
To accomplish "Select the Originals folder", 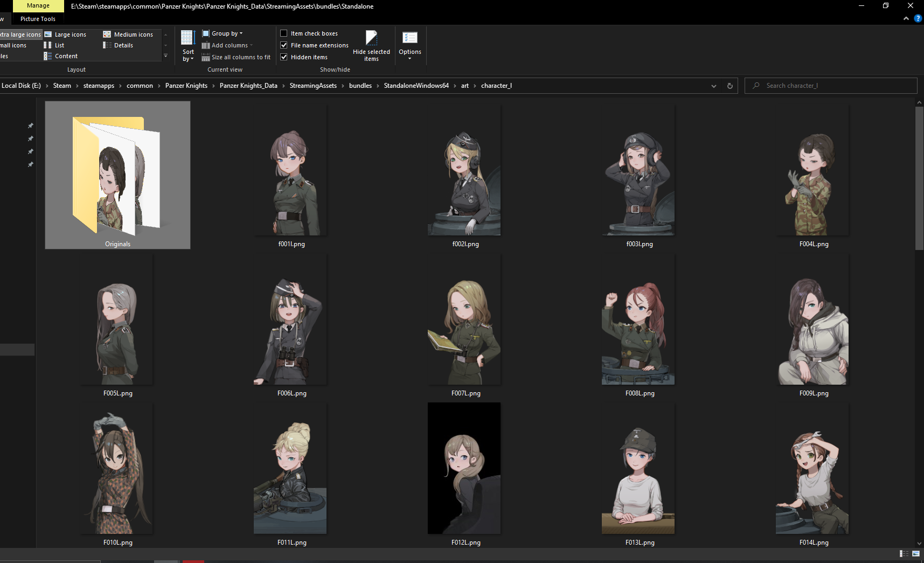I will tap(117, 175).
